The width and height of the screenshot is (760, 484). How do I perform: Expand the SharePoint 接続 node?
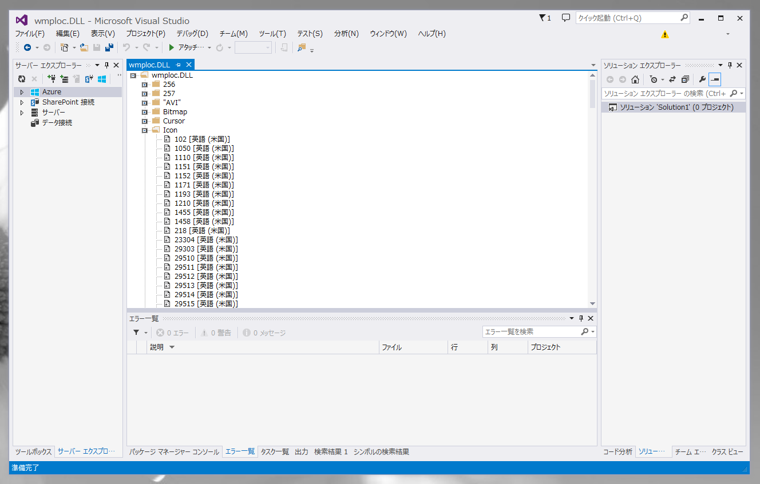[x=21, y=102]
